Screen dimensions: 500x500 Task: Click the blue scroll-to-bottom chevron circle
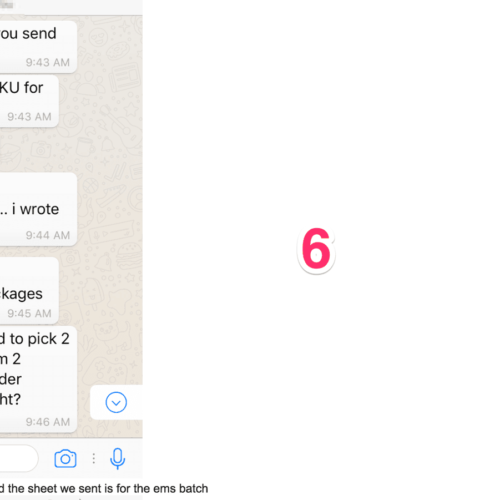[x=116, y=402]
